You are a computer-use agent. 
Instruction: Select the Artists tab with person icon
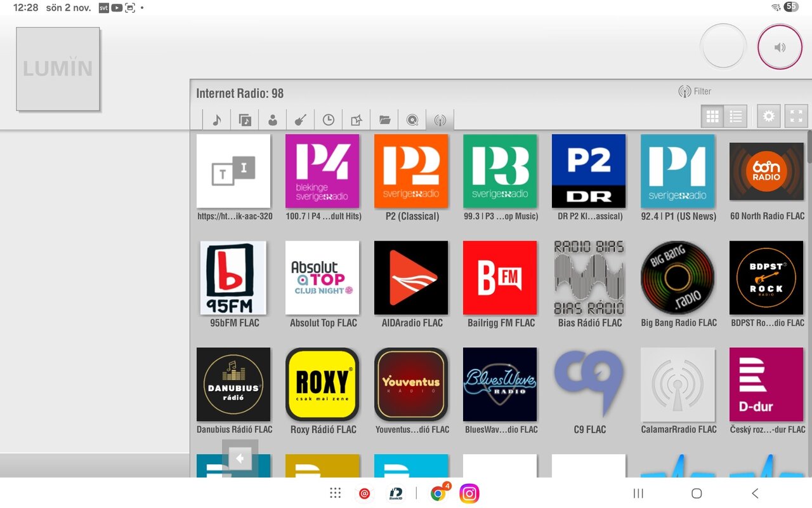click(x=273, y=119)
